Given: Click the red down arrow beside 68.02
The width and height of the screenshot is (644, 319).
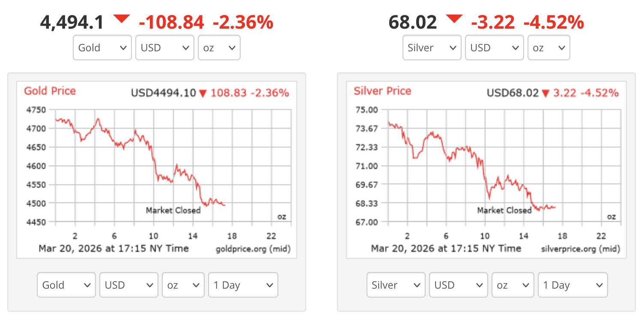Looking at the screenshot, I should pos(454,19).
